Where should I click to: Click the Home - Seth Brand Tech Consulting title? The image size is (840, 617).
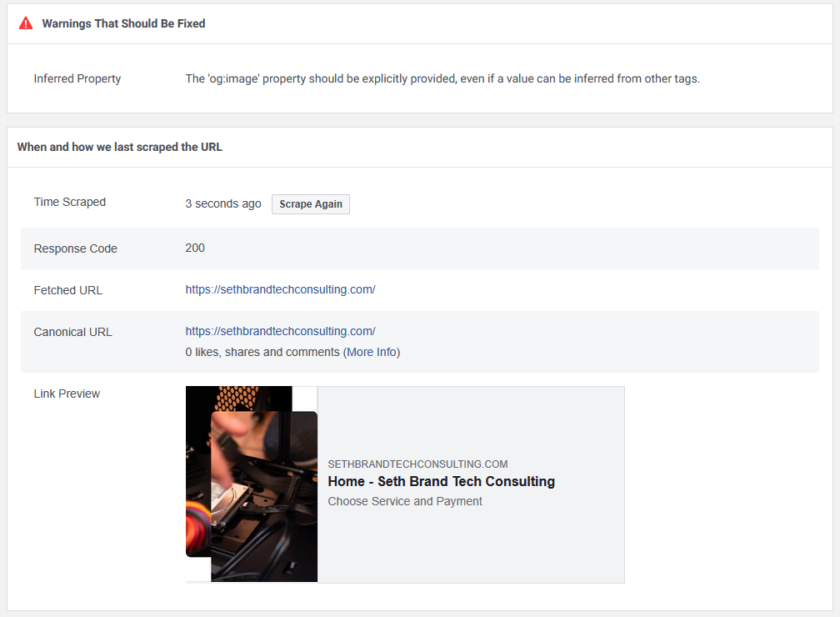442,481
